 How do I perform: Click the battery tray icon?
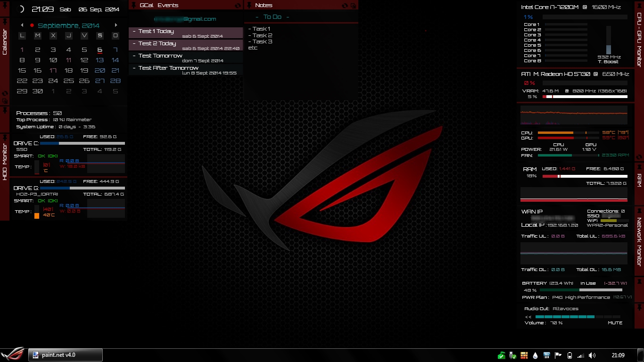[x=570, y=355]
